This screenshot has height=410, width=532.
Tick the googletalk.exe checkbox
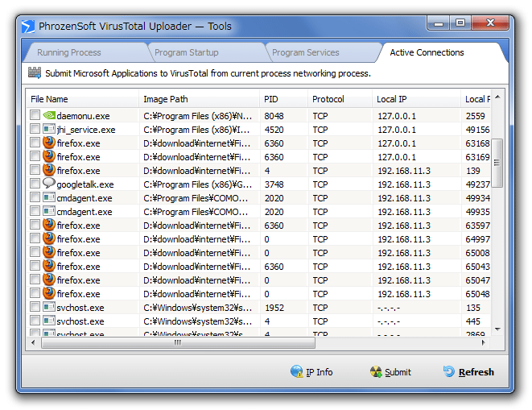pos(35,184)
